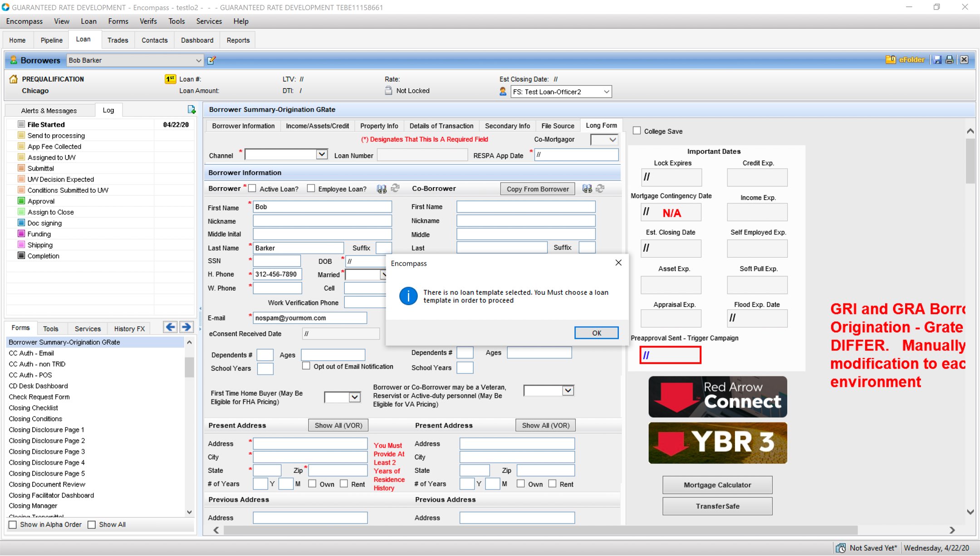This screenshot has width=980, height=556.
Task: Enable the Show All forms checkbox
Action: click(x=92, y=525)
